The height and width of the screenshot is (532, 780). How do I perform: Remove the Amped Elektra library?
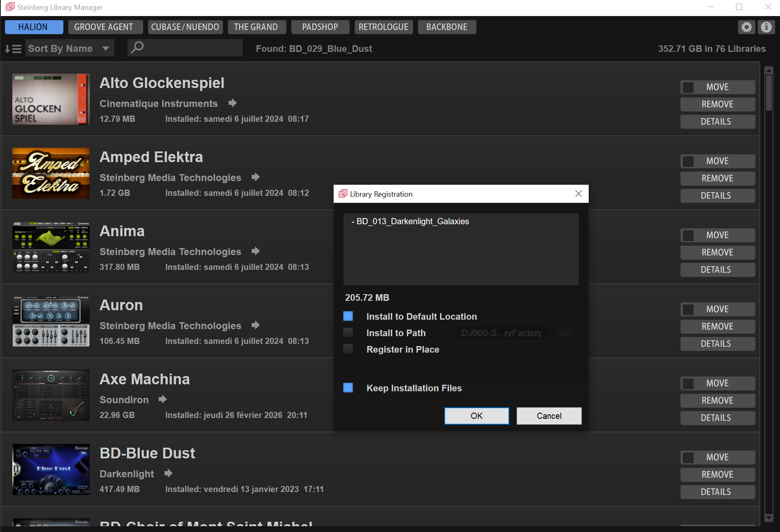tap(717, 179)
